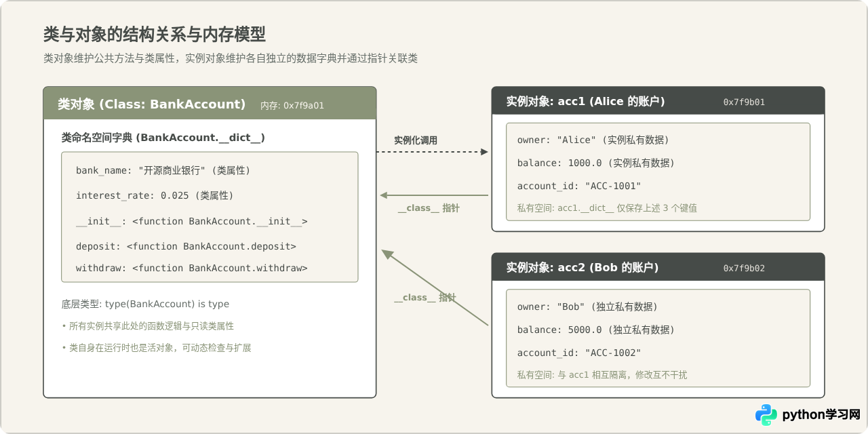Click the bullet '所有实例共享此处的函数逻辑与只读类属性'
868x434 pixels.
coord(148,326)
